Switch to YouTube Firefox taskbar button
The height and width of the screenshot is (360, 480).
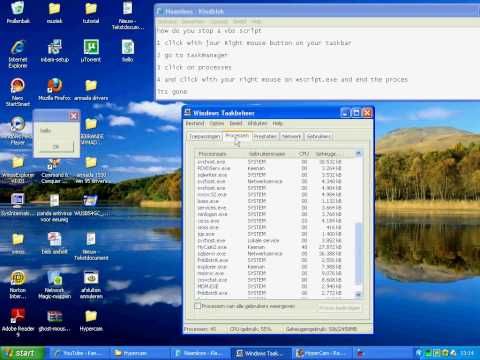[79, 353]
